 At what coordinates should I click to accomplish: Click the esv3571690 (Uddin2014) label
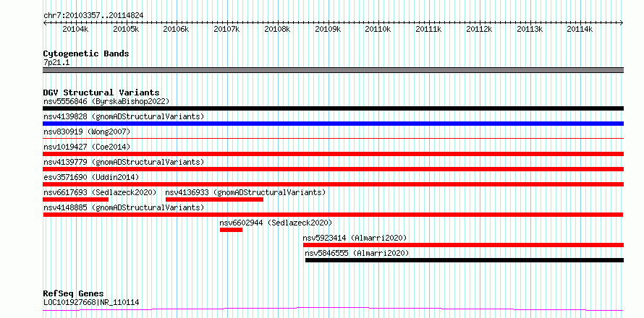pyautogui.click(x=91, y=177)
